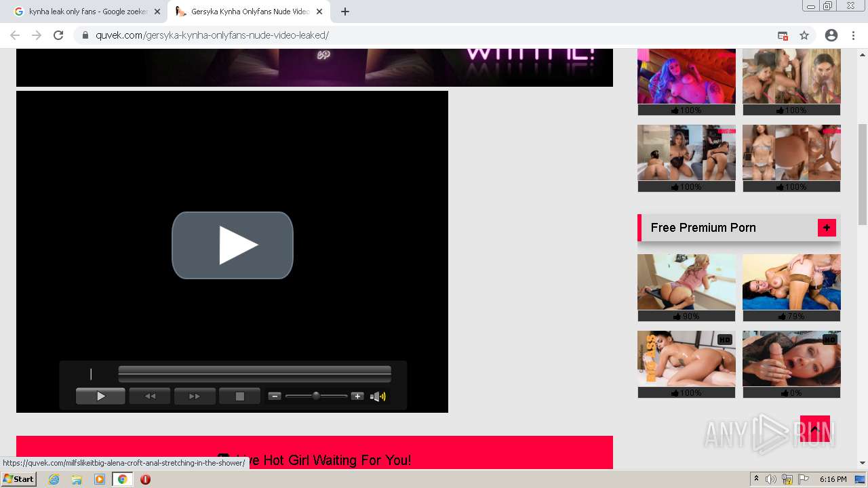
Task: Click the red circular taskbar icon
Action: 145,479
